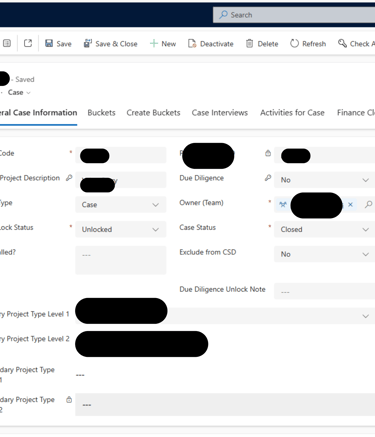375x437 pixels.
Task: Click key icon next to Due Diligence
Action: tap(268, 178)
